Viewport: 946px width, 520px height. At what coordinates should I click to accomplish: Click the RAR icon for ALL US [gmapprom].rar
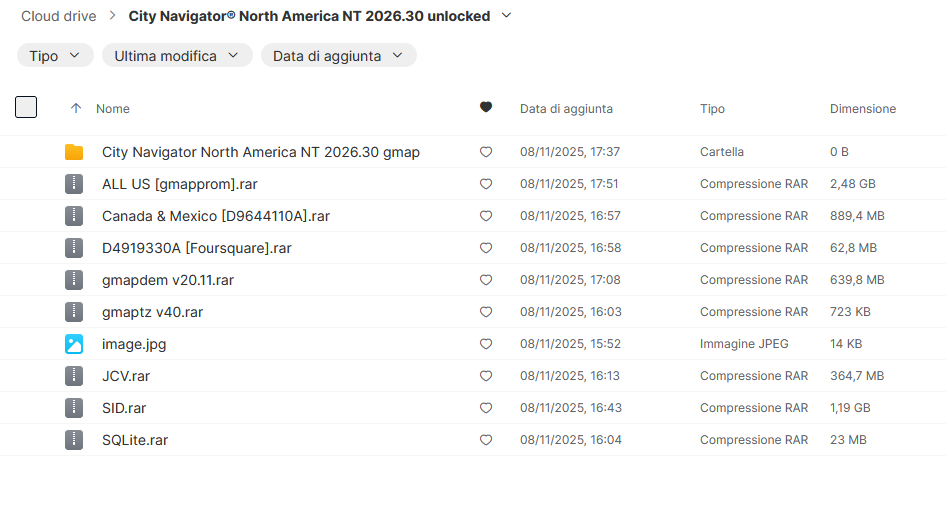click(x=74, y=184)
